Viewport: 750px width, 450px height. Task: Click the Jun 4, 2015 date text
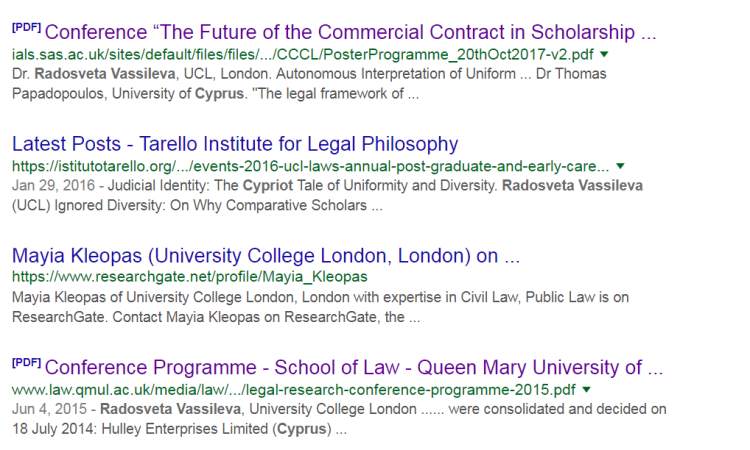[x=44, y=409]
